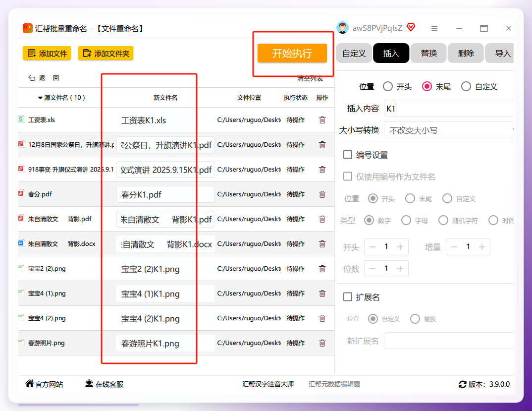Decrease the 位数 value
This screenshot has width=532, height=411.
tap(372, 269)
